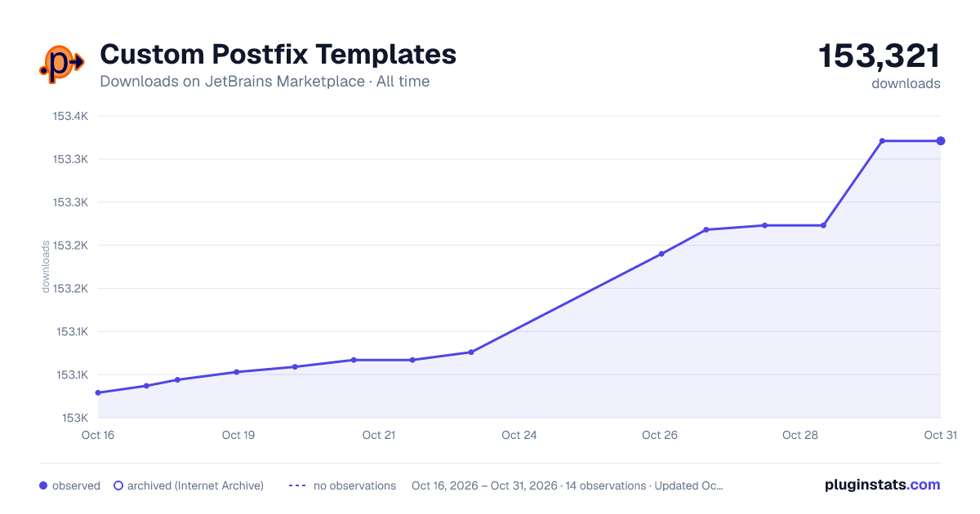Click the Oct 21 x-axis label
The height and width of the screenshot is (514, 980).
tap(379, 435)
